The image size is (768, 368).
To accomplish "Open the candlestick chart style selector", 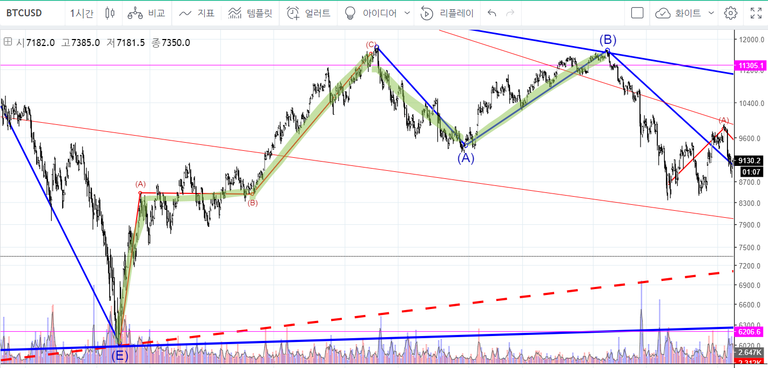I will coord(110,13).
